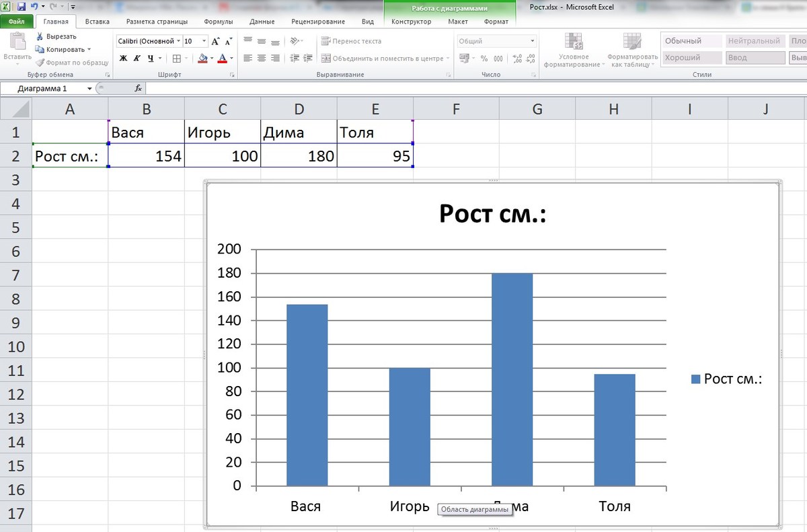The image size is (807, 532).
Task: Toggle bold Ж formatting
Action: pos(123,59)
